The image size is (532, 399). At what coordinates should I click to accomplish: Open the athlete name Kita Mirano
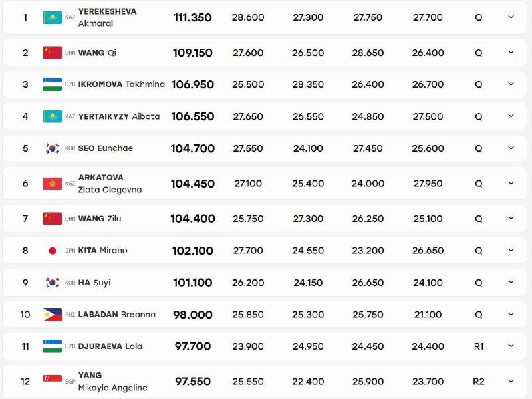coord(103,251)
